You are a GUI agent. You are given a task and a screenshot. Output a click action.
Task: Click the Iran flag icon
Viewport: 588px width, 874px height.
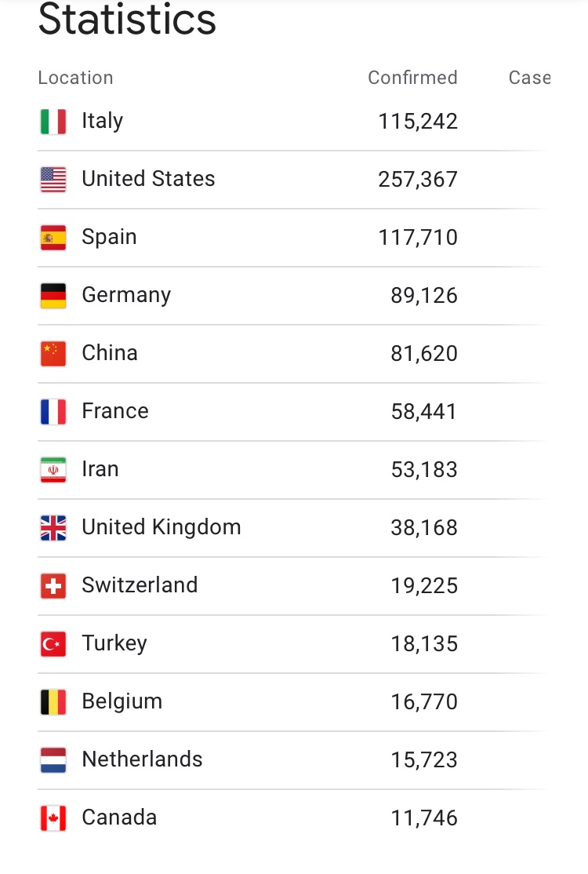click(53, 470)
